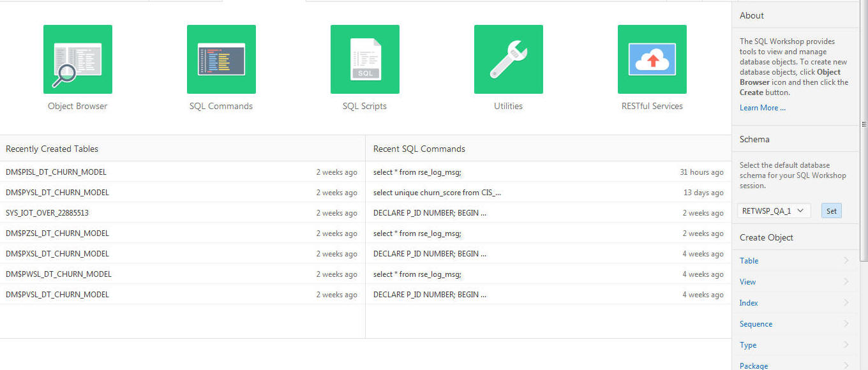Click the 13 days ago timestamp

[x=703, y=193]
